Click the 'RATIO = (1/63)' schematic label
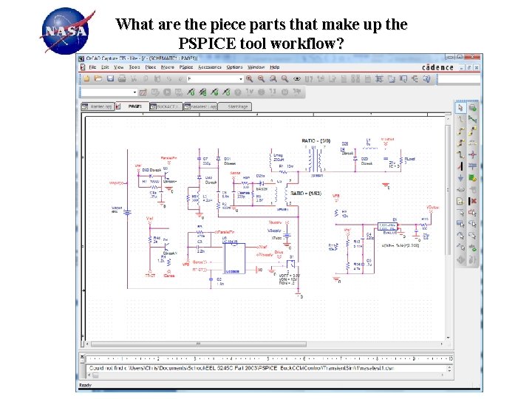Viewport: 532px width, 399px height. tap(306, 194)
